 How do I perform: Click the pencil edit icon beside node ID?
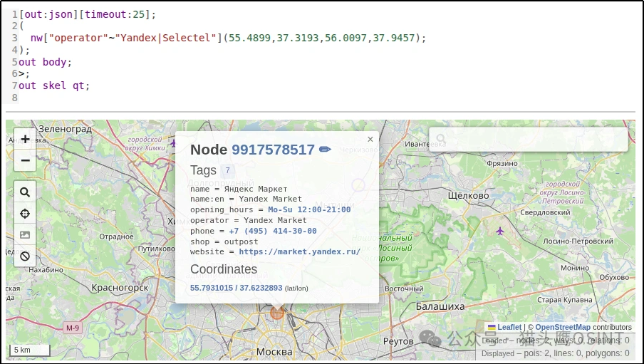[x=325, y=150]
